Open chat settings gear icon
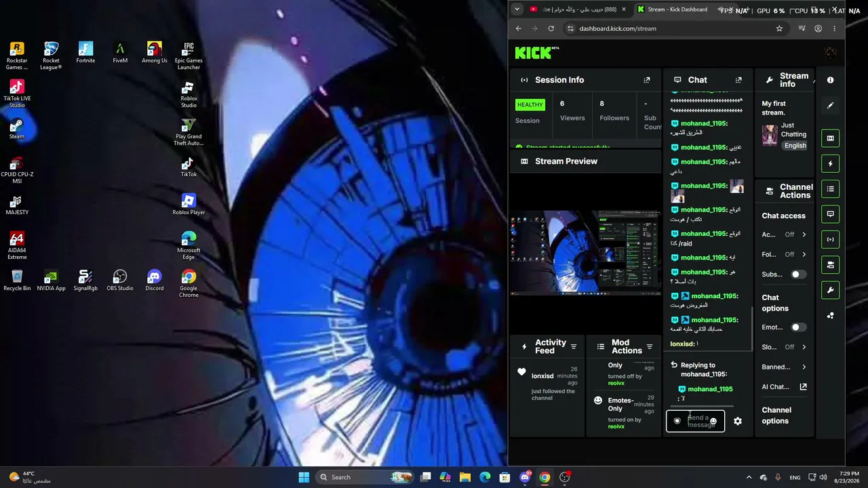The image size is (868, 488). [x=738, y=421]
